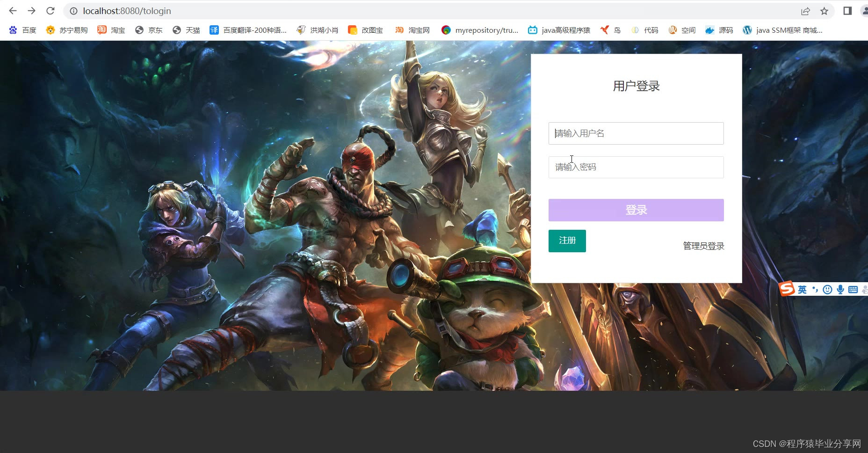The width and height of the screenshot is (868, 453).
Task: Open the 天猫 bookmark
Action: tap(186, 30)
